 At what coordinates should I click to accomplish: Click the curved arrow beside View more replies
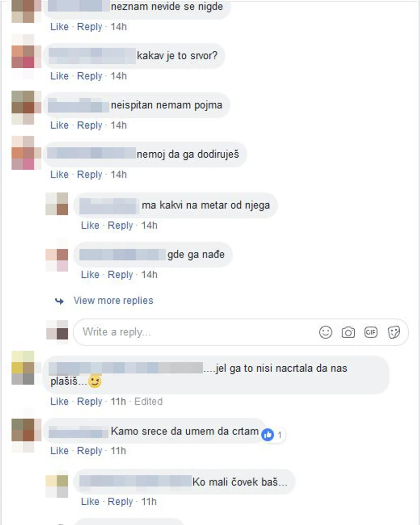click(59, 301)
